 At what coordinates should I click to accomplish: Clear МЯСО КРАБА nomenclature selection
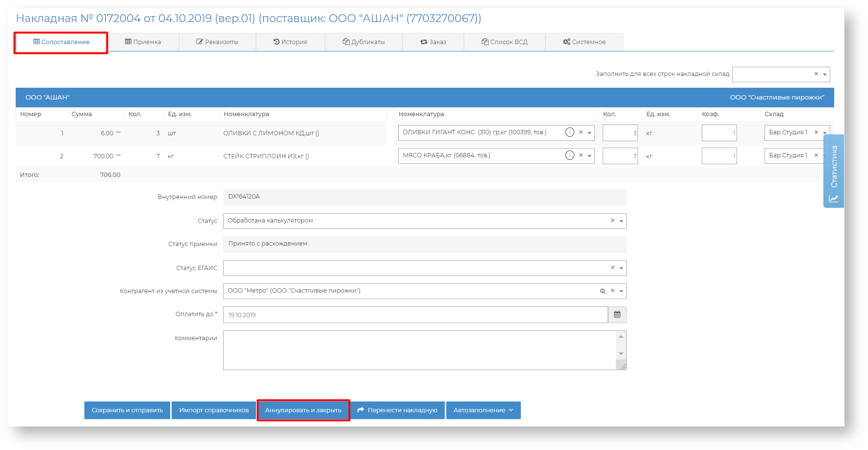click(x=581, y=155)
